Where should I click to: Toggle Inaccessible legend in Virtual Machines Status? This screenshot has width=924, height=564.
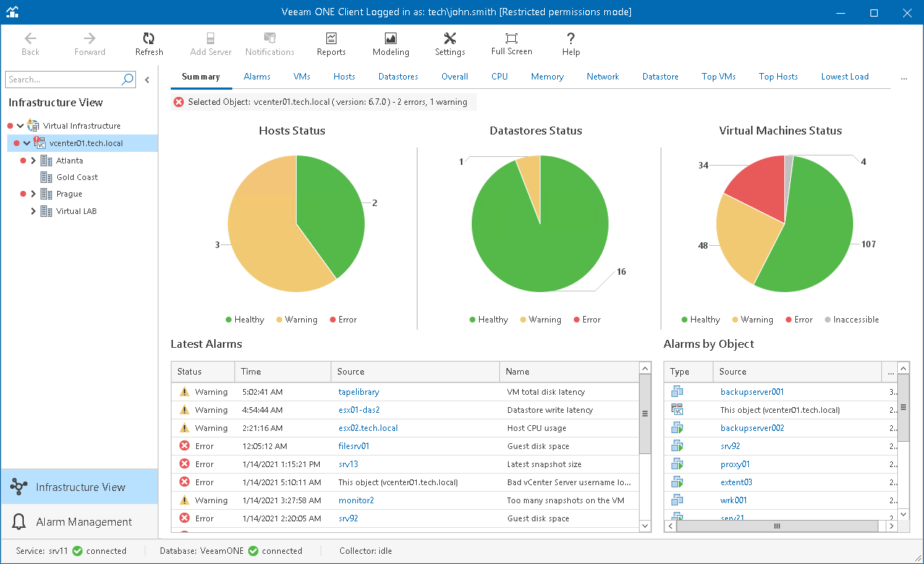851,320
